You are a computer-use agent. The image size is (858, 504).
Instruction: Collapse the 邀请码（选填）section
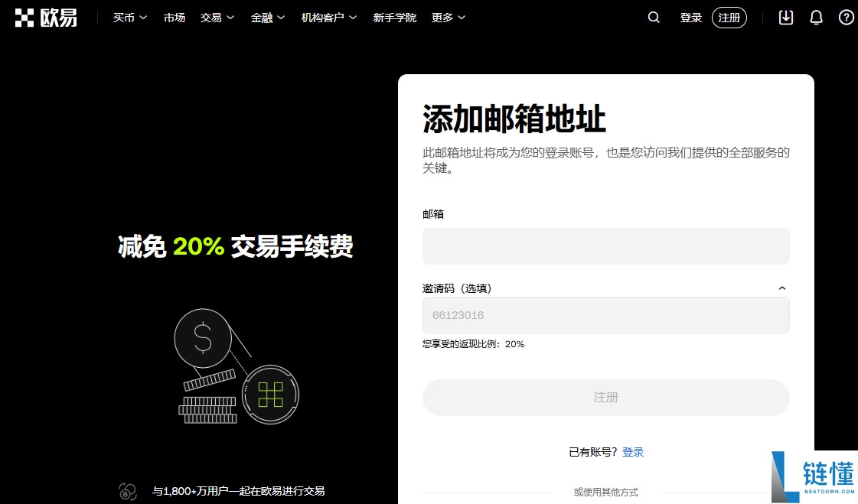pos(781,288)
